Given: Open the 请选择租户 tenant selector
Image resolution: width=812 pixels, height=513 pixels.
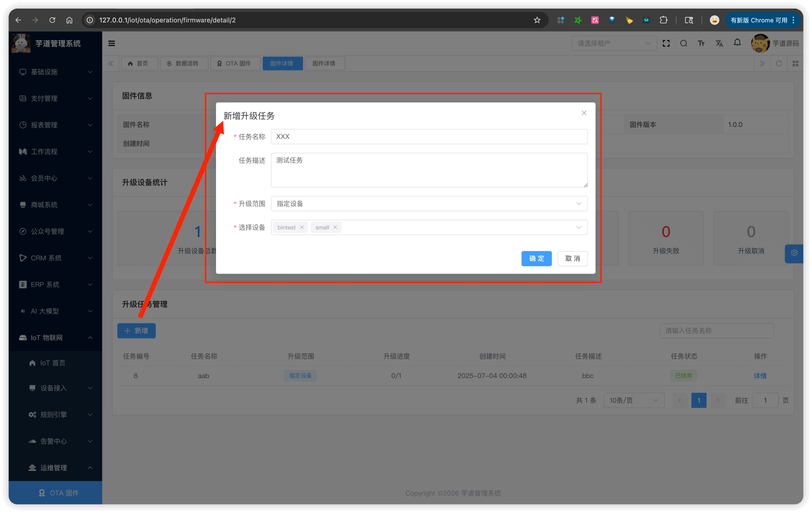Looking at the screenshot, I should pyautogui.click(x=614, y=43).
